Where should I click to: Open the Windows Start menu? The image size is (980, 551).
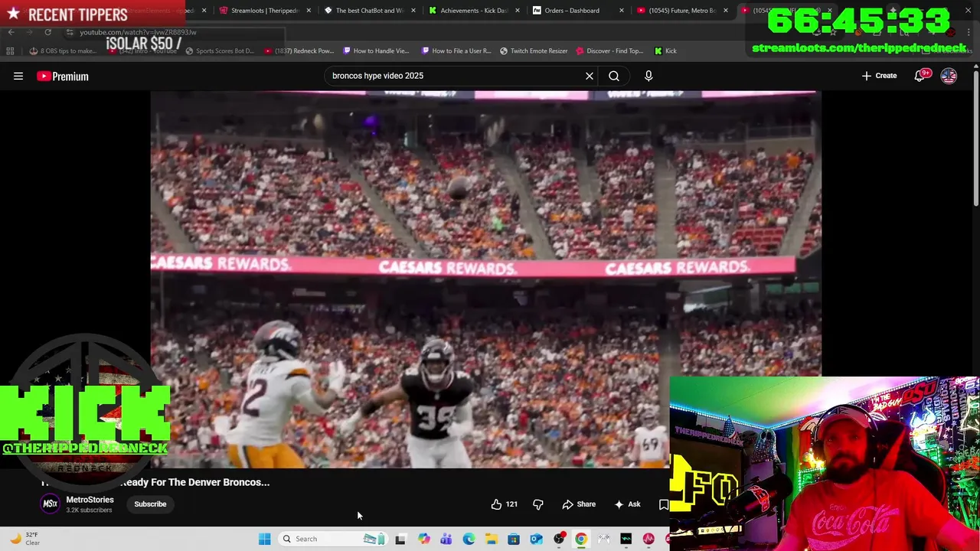point(264,539)
